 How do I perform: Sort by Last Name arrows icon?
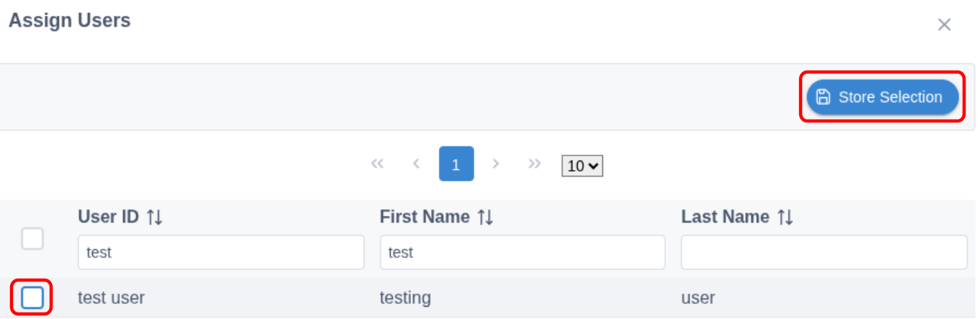[x=785, y=217]
